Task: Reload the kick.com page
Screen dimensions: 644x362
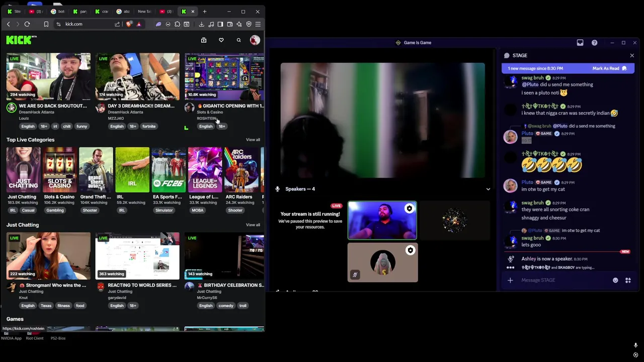Action: click(27, 24)
